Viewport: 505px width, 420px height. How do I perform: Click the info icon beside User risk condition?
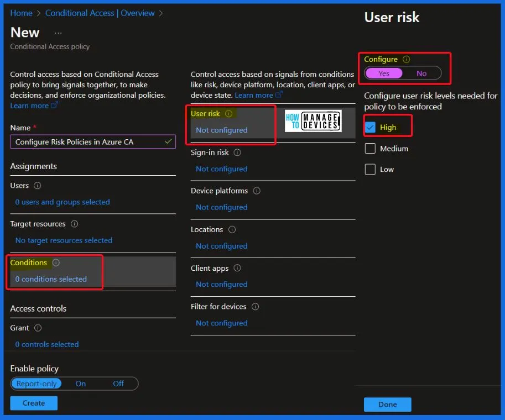(228, 114)
